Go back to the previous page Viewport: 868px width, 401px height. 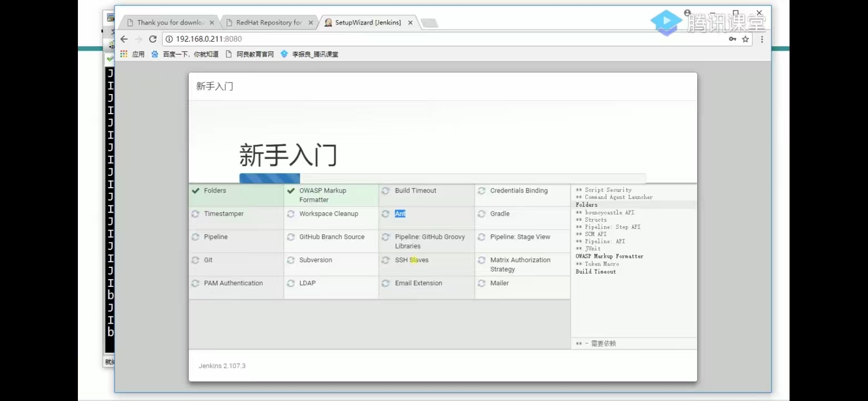pos(124,39)
